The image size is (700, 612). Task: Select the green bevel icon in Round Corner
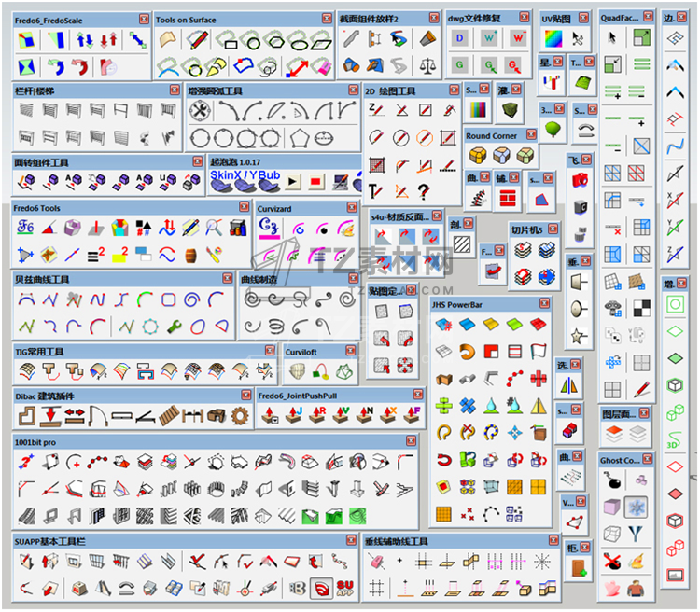525,156
